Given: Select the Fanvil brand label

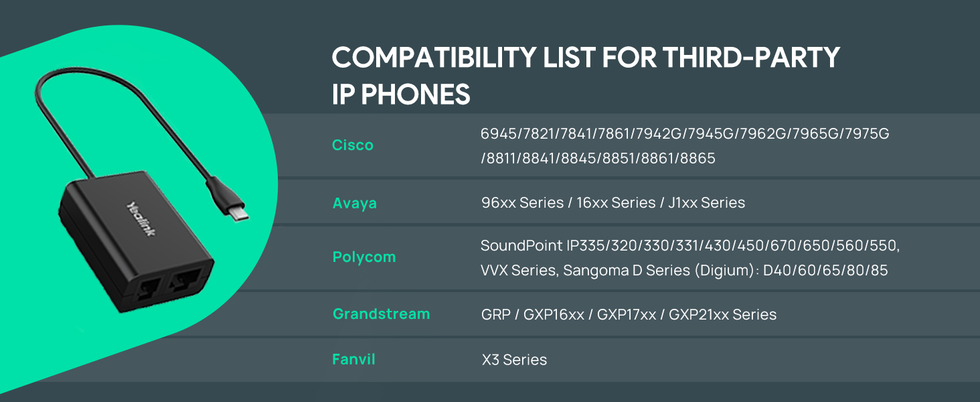Looking at the screenshot, I should [x=353, y=359].
